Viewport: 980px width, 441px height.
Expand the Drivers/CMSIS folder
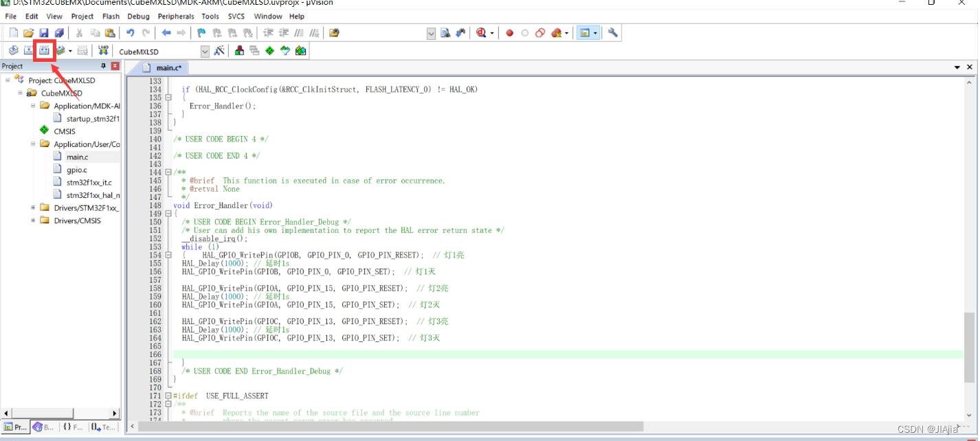(34, 220)
